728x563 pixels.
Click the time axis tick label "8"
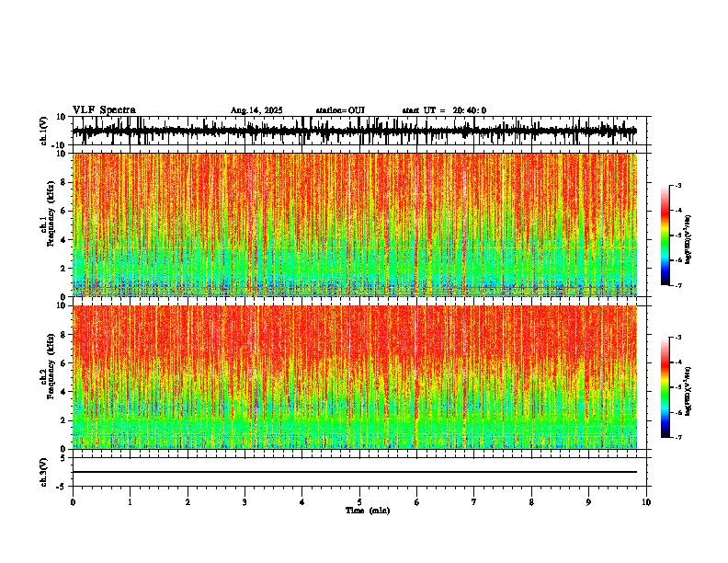pos(531,501)
